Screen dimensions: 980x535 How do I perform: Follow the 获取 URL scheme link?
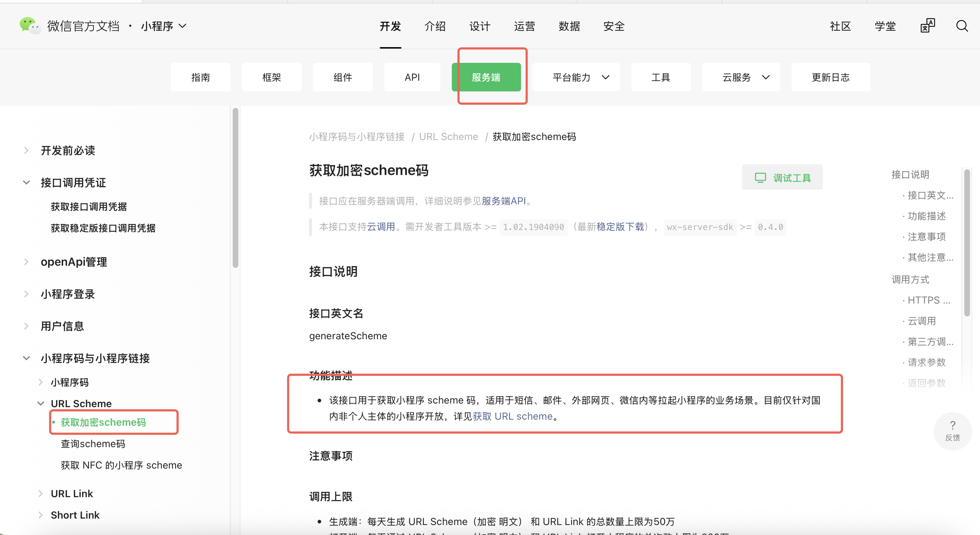point(512,416)
